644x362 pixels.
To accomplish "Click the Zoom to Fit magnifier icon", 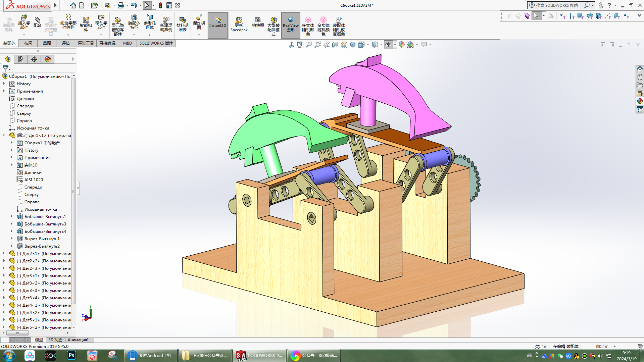I will [x=309, y=45].
